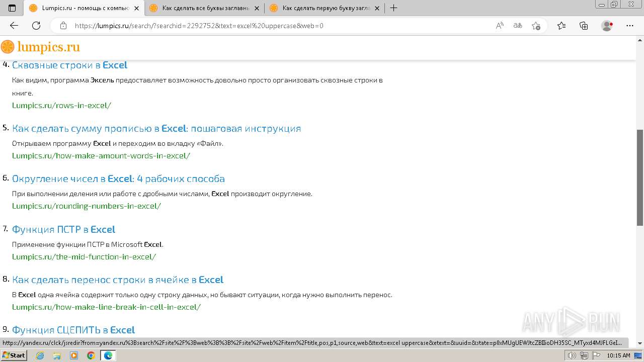Go back with the browser back arrow

point(14,26)
